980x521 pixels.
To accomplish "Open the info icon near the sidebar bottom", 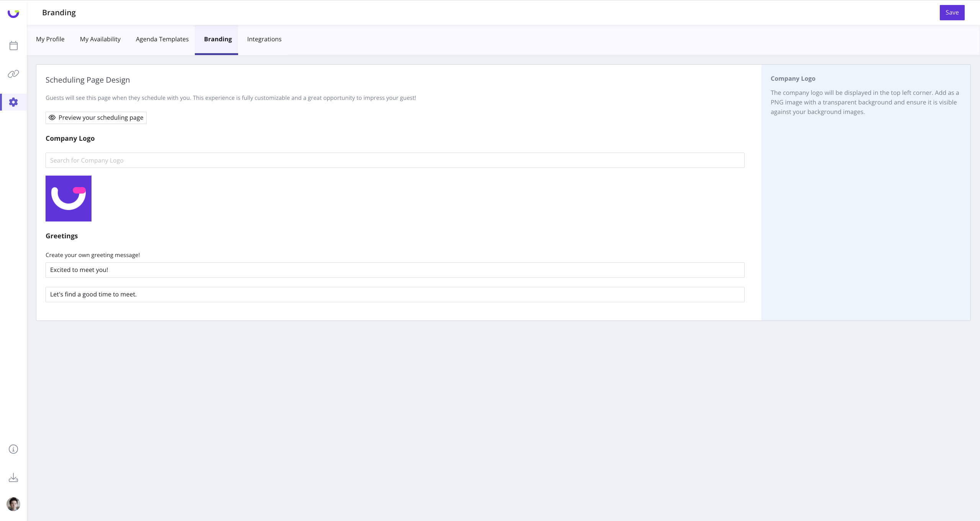I will 13,449.
